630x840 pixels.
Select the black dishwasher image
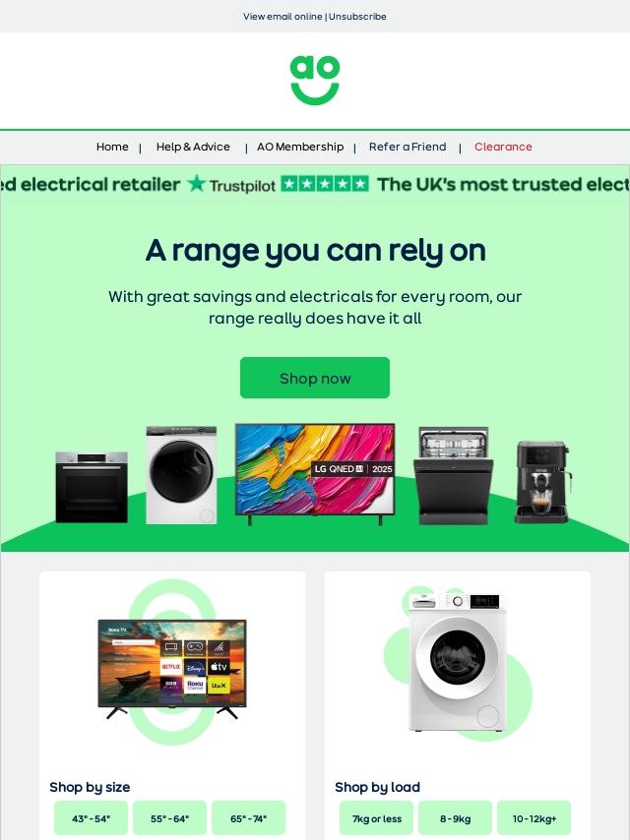click(454, 475)
